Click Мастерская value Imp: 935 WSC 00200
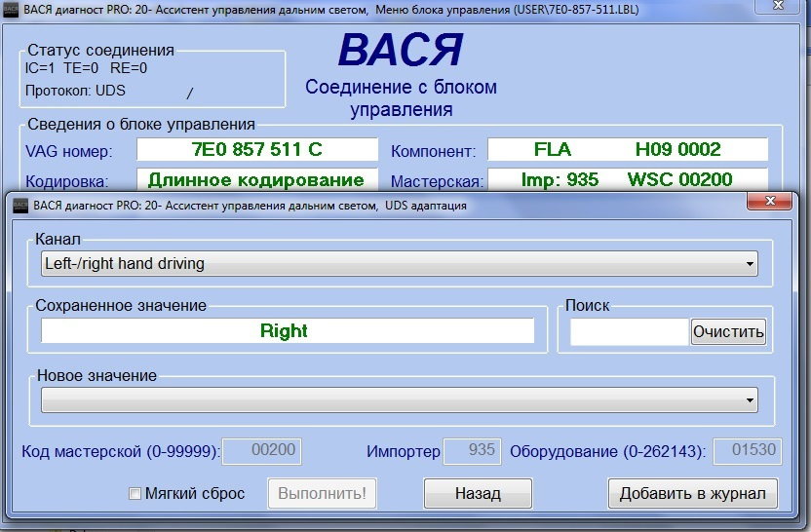 628,179
